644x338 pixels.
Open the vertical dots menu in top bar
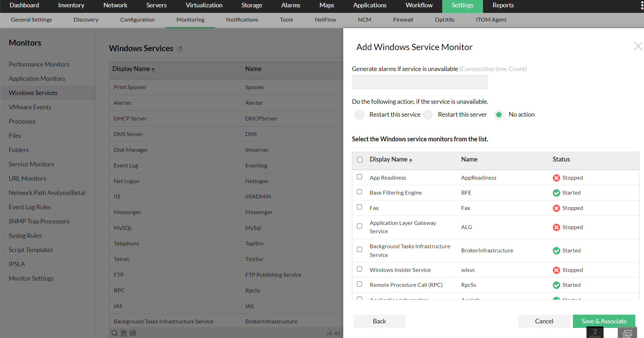(642, 5)
